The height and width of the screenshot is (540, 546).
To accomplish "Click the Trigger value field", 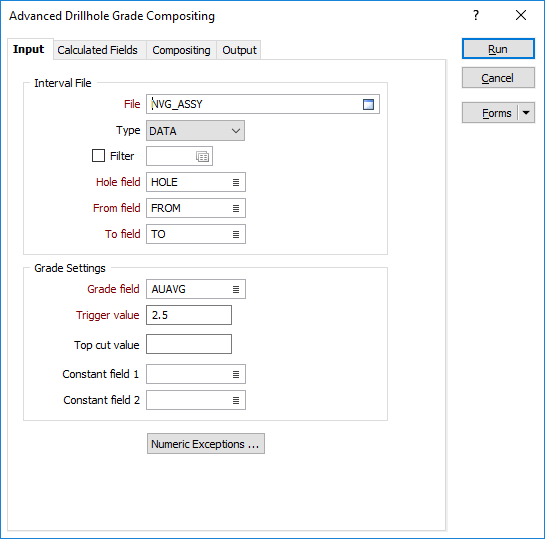I will click(189, 315).
